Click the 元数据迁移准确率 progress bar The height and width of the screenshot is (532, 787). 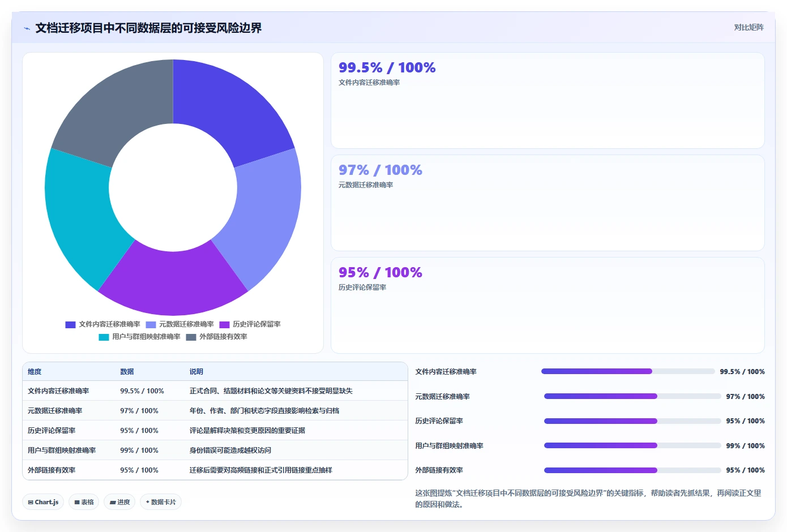pyautogui.click(x=632, y=396)
